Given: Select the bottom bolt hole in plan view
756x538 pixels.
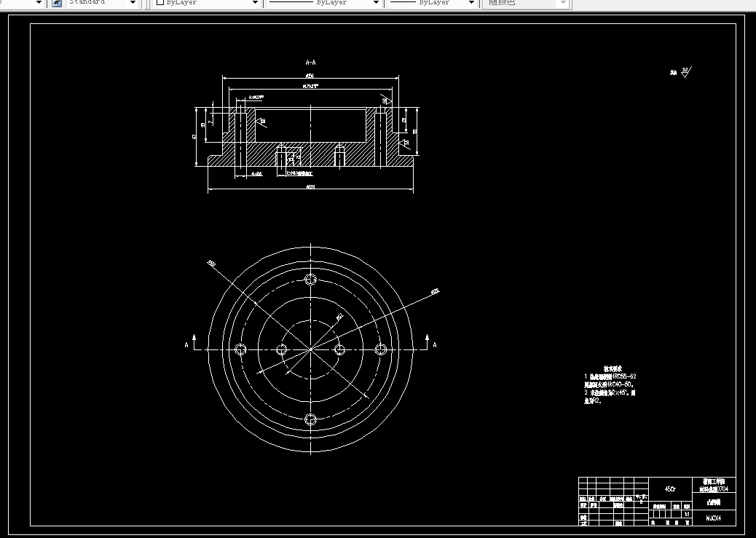Looking at the screenshot, I should [311, 419].
